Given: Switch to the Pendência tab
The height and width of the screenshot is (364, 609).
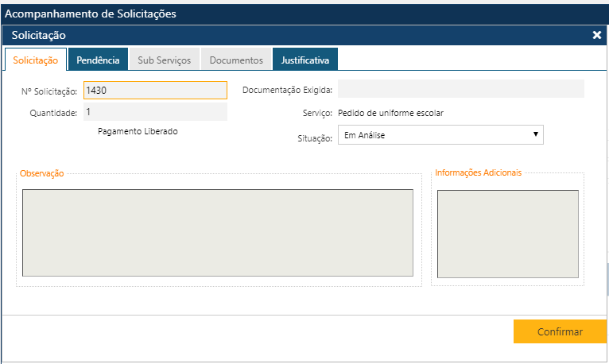Looking at the screenshot, I should [98, 60].
